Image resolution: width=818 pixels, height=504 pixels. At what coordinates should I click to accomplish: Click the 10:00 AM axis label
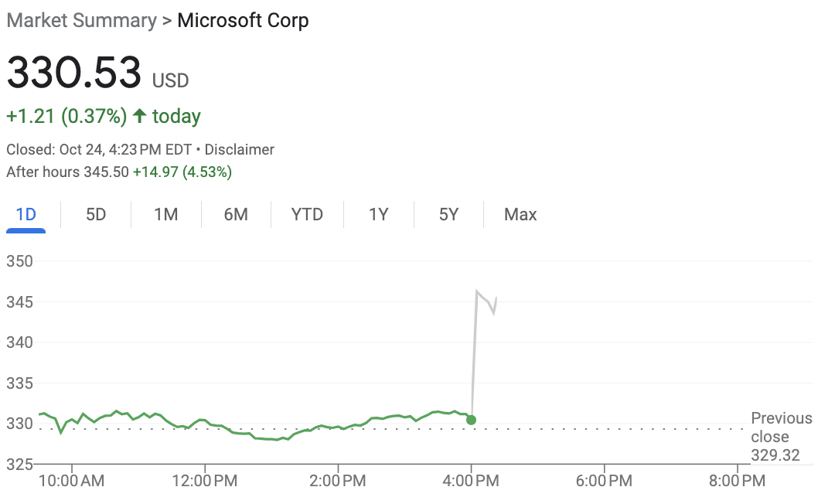pos(71,481)
